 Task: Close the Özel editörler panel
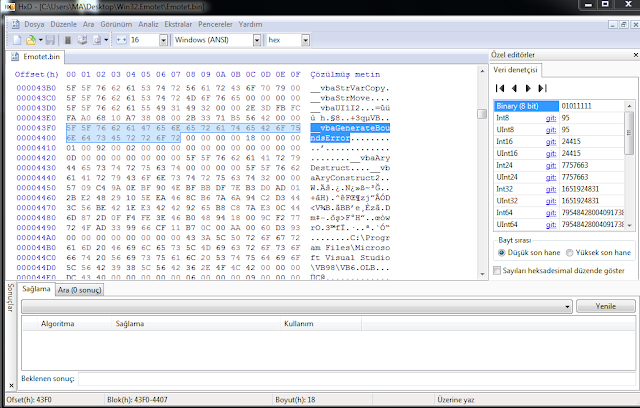(636, 55)
